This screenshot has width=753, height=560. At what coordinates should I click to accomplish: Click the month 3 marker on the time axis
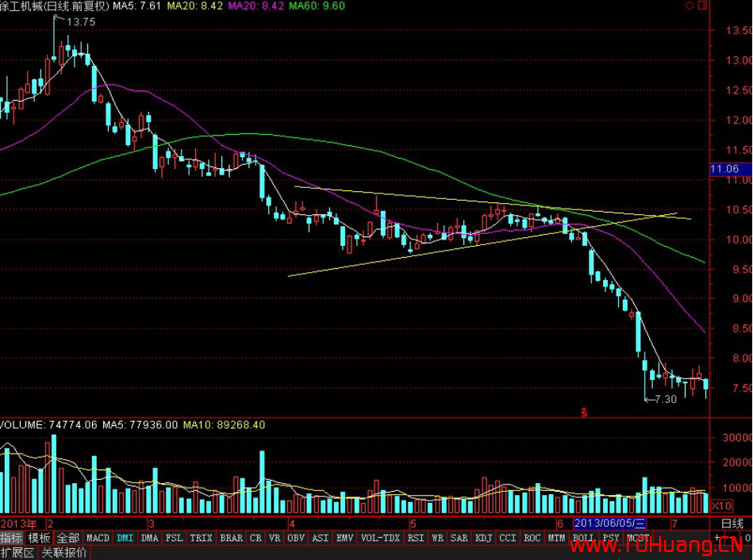click(x=152, y=524)
